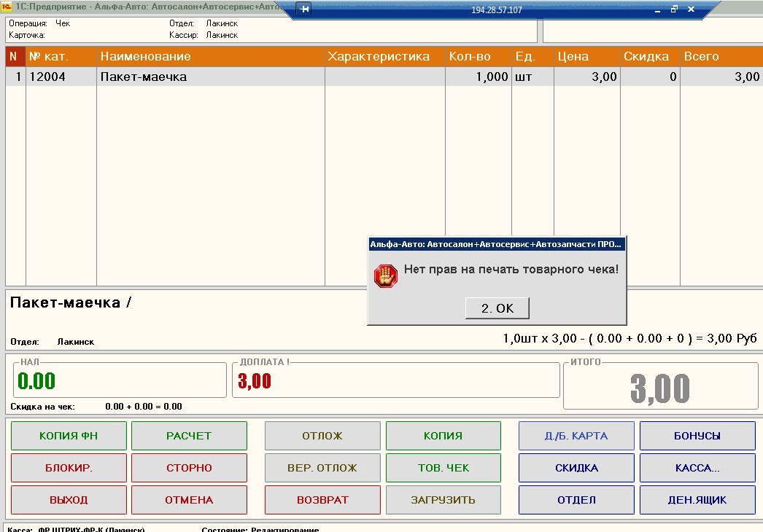The height and width of the screenshot is (532, 763).
Task: Click catalog number 12004 cell
Action: [61, 77]
